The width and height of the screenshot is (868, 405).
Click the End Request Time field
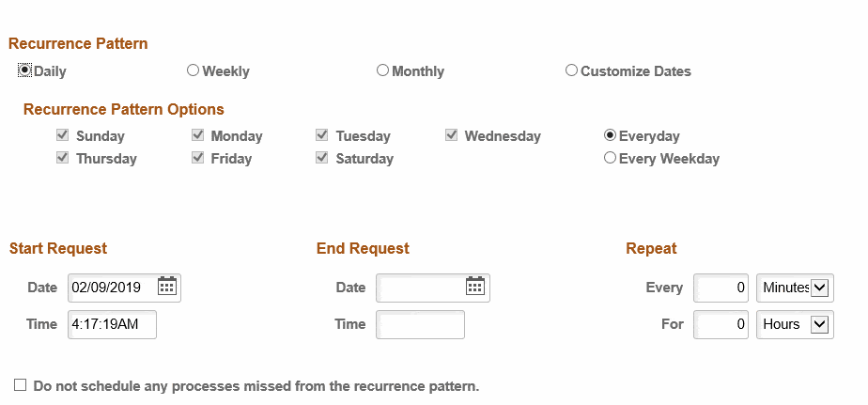tap(420, 324)
